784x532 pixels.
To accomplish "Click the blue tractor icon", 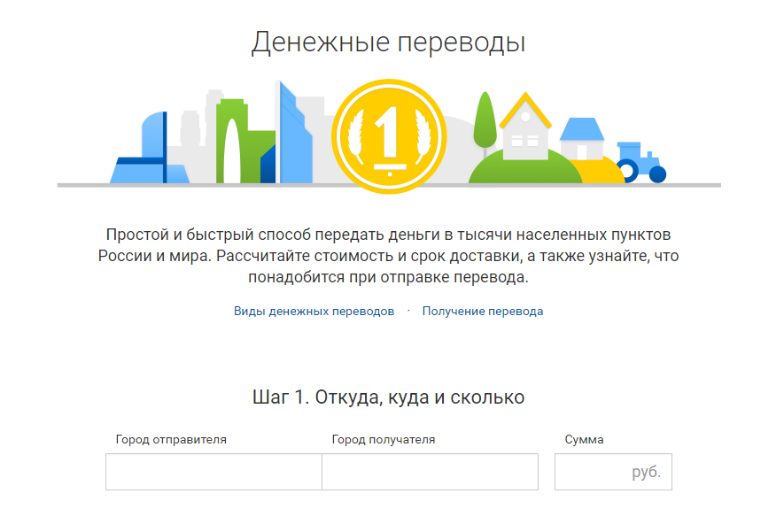I will pos(640,162).
